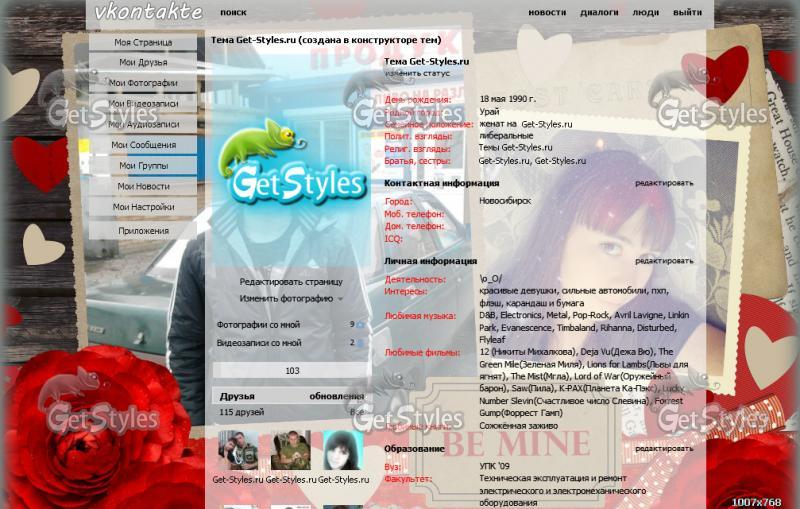Click the rating bar showing 103
The image size is (800, 509).
coord(292,371)
